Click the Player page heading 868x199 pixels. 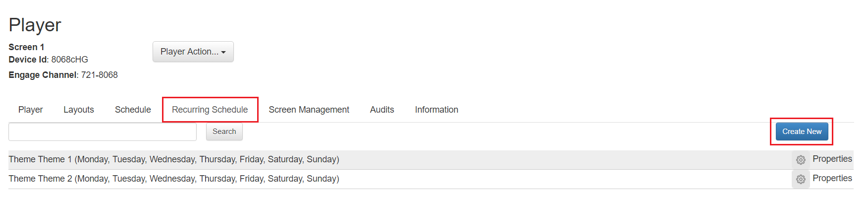[x=35, y=25]
